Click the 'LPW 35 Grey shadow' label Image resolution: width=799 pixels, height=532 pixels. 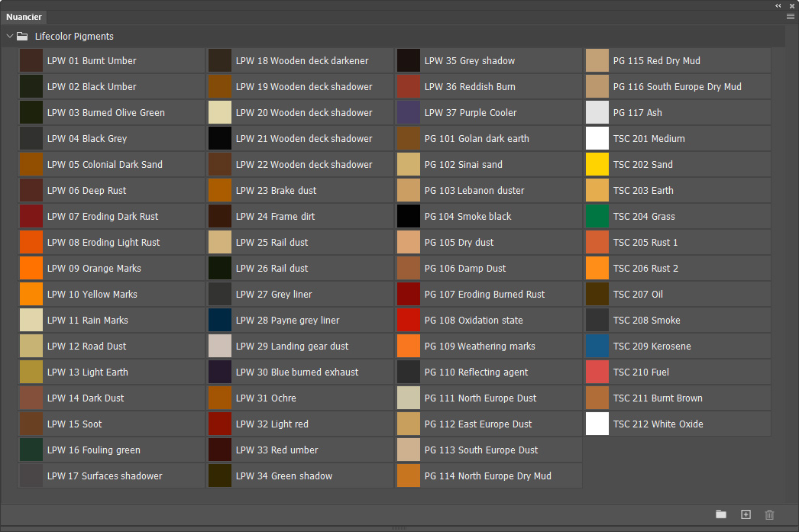click(470, 60)
